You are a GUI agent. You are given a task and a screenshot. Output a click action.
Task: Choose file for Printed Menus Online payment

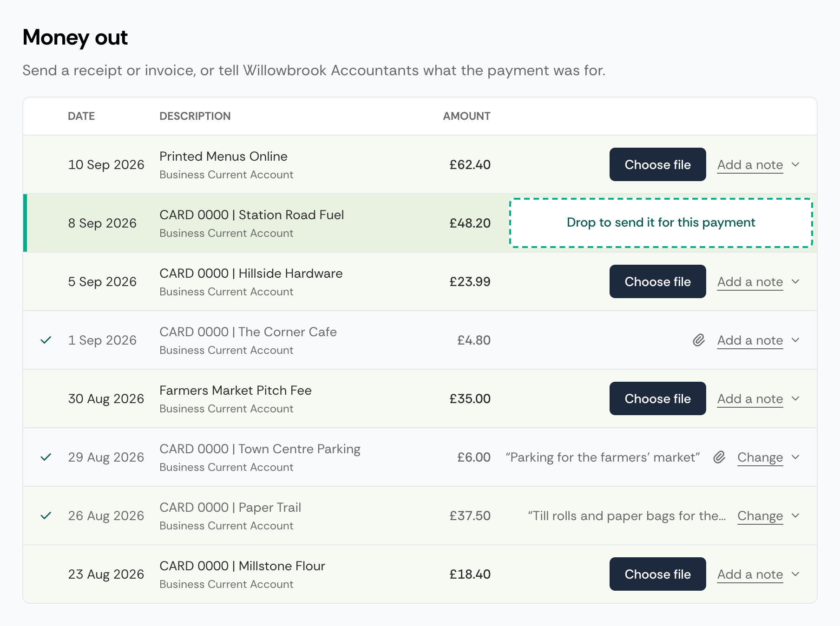click(657, 164)
